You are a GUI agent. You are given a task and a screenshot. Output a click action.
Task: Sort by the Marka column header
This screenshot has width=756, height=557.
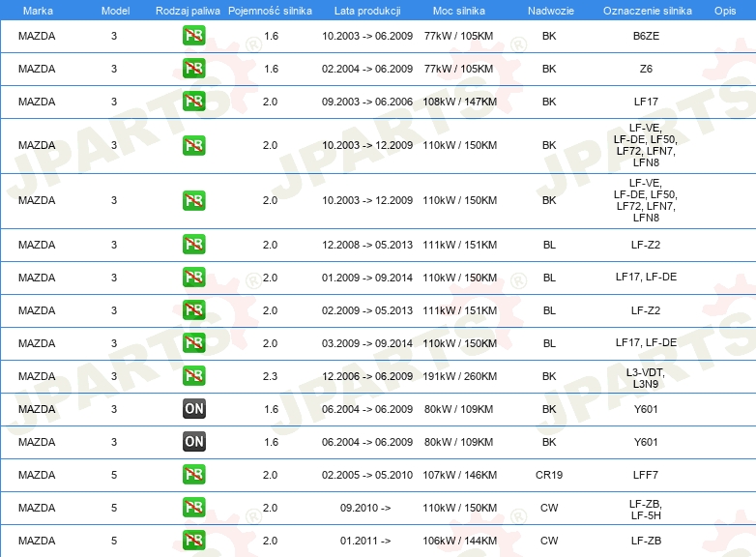point(38,10)
